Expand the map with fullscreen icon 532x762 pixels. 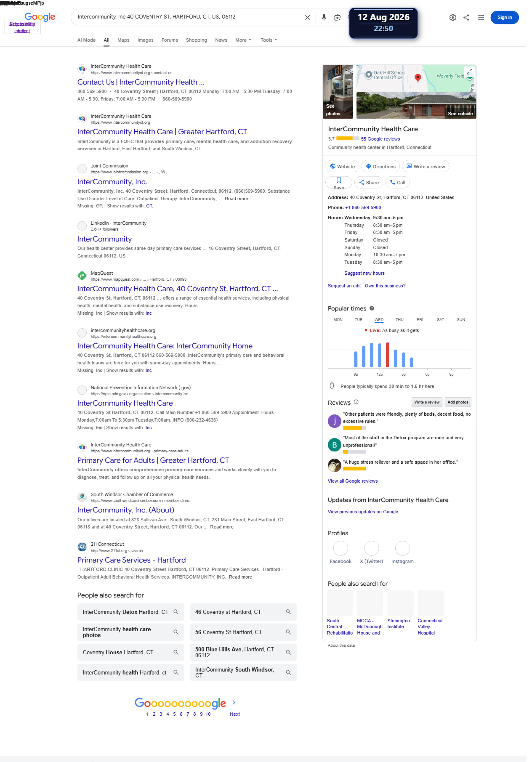pyautogui.click(x=469, y=72)
